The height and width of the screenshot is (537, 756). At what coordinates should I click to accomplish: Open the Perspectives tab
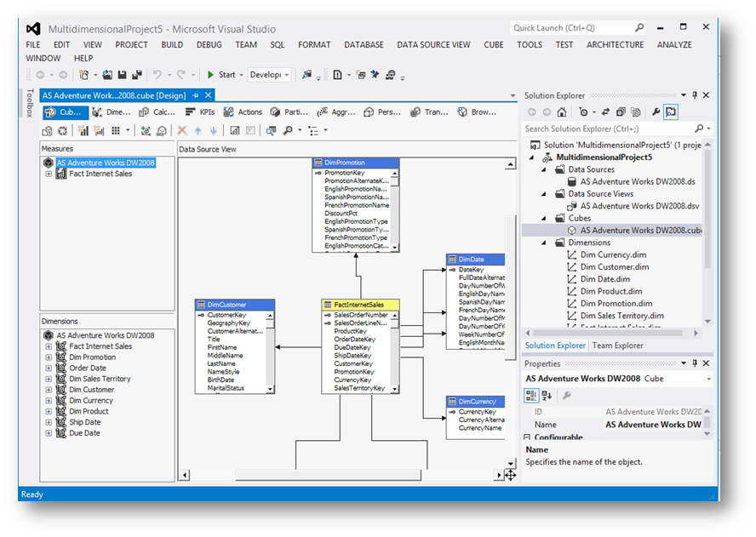382,112
